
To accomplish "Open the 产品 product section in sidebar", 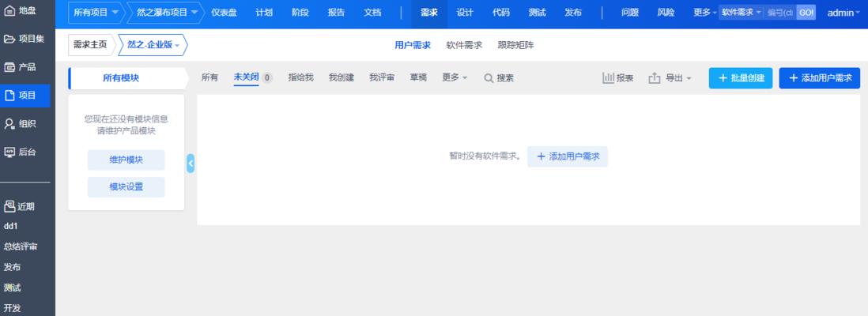I will (21, 67).
